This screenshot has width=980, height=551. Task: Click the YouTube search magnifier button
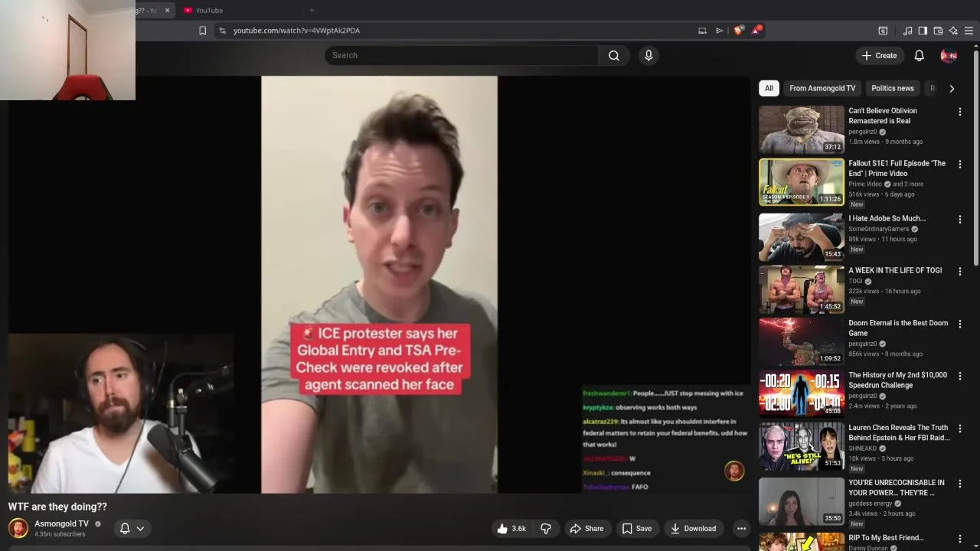(613, 55)
